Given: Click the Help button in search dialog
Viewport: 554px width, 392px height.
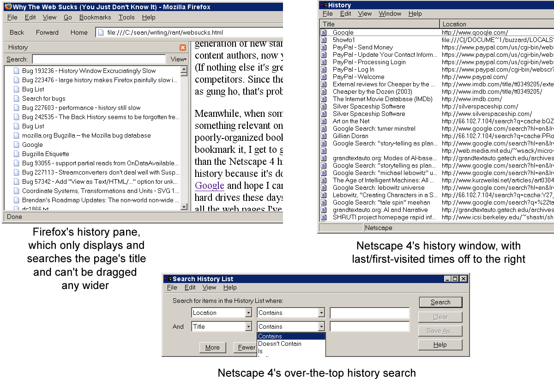Looking at the screenshot, I should [440, 344].
